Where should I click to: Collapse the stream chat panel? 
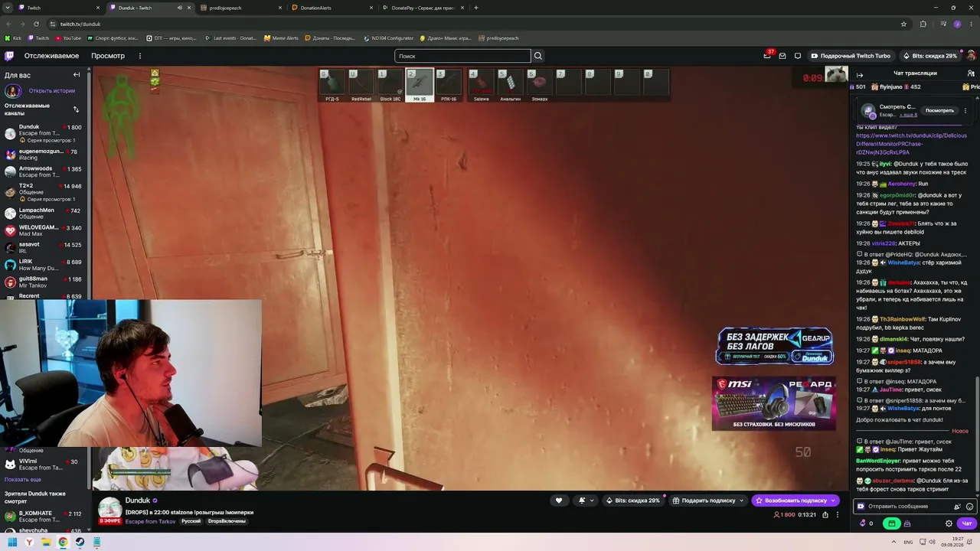tap(860, 75)
